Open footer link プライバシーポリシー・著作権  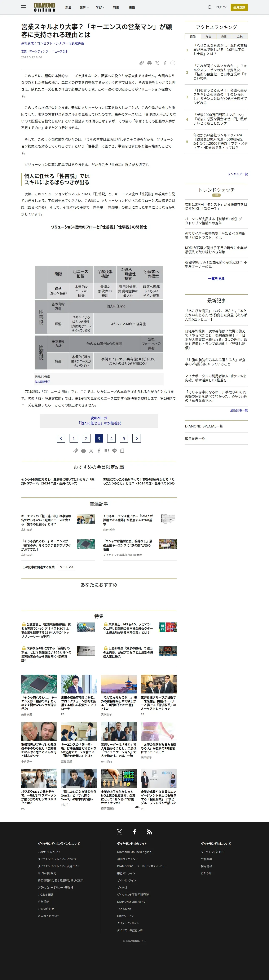click(x=55, y=887)
